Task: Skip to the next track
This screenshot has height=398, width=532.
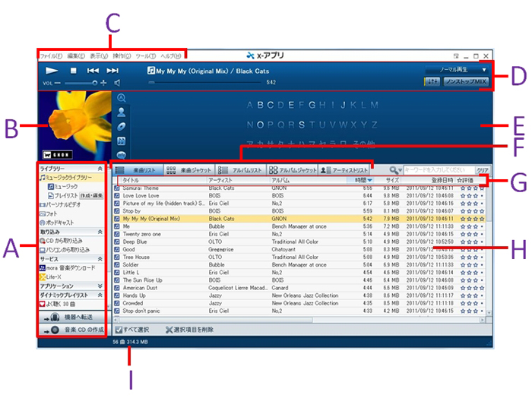Action: [112, 71]
